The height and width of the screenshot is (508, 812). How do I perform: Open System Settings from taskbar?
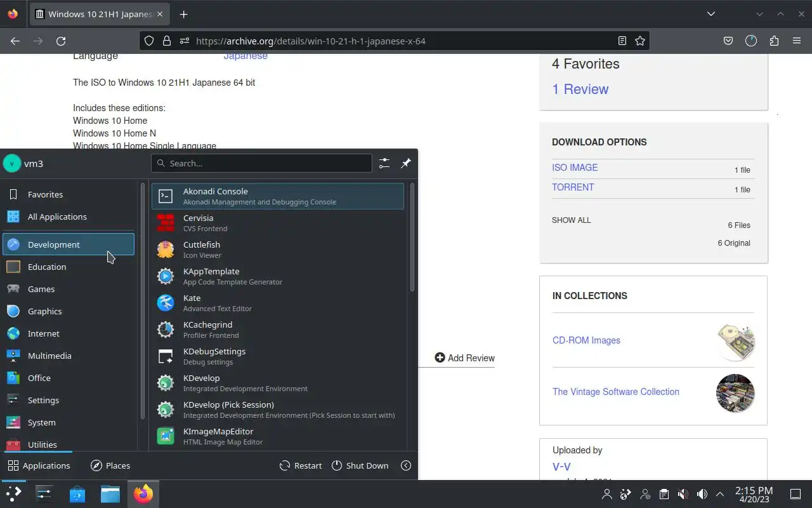(x=44, y=493)
